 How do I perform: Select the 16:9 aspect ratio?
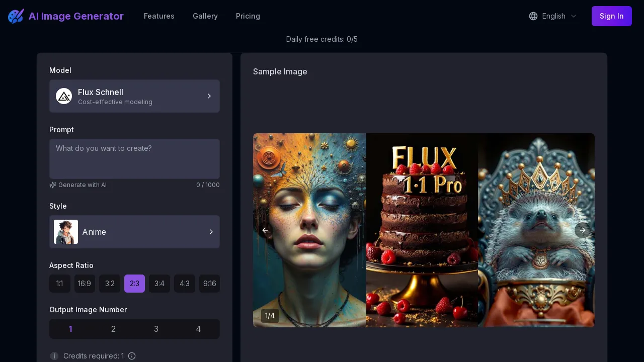(85, 284)
